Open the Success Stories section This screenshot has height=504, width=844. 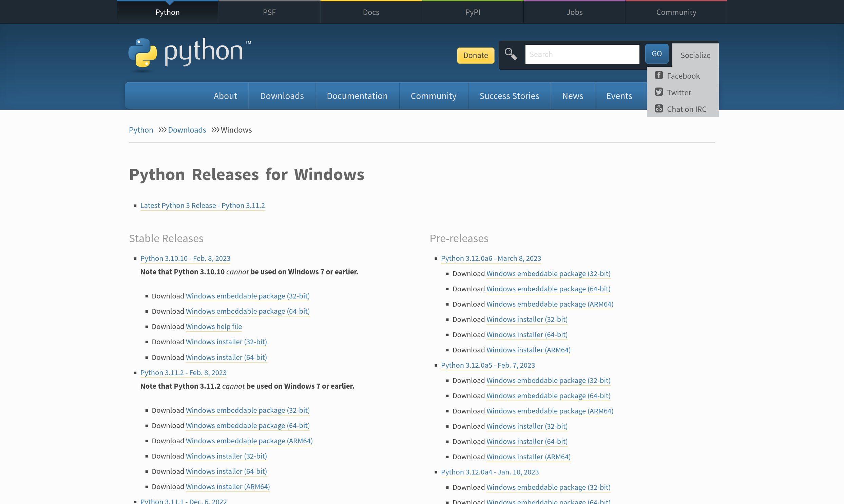(509, 96)
